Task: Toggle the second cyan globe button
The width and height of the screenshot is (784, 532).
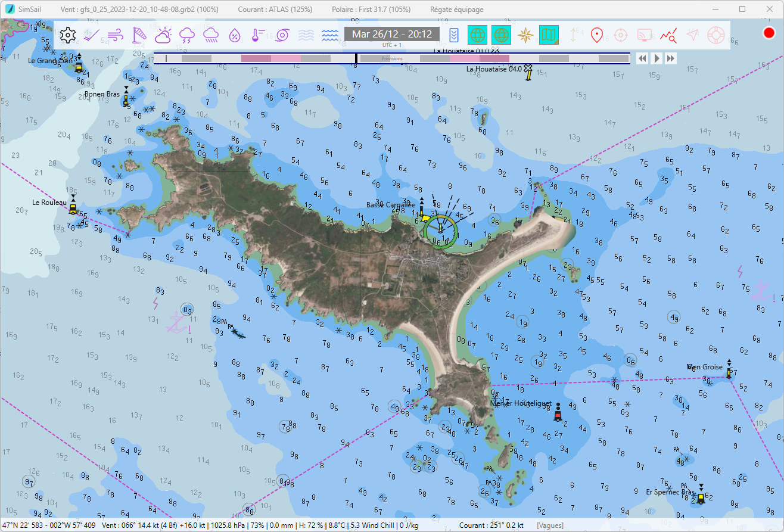Action: pyautogui.click(x=502, y=35)
